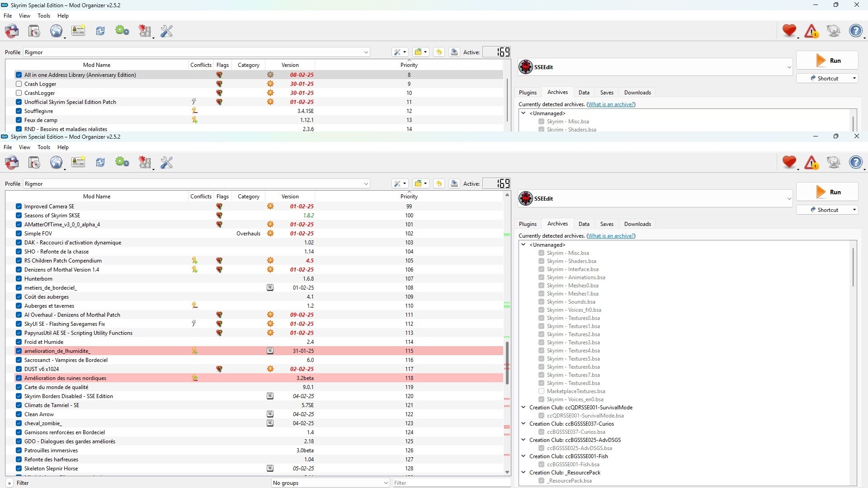Click Profiles icon in upper window toolbar
This screenshot has height=488, width=868.
click(78, 31)
